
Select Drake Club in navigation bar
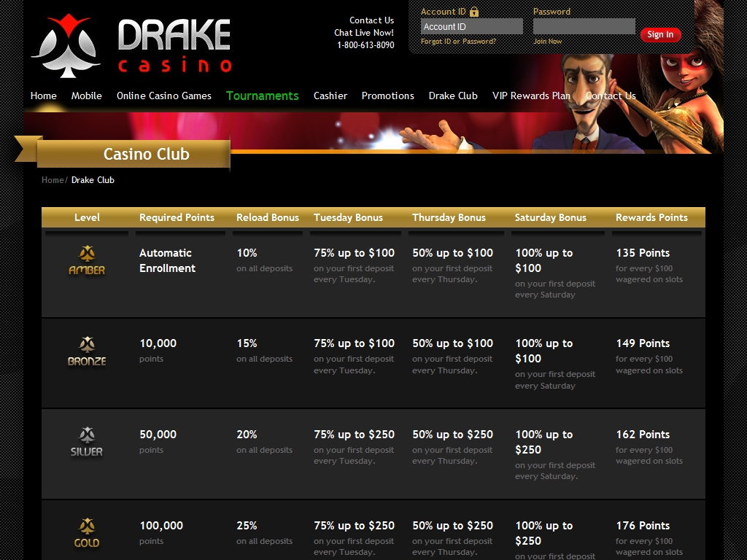tap(453, 96)
